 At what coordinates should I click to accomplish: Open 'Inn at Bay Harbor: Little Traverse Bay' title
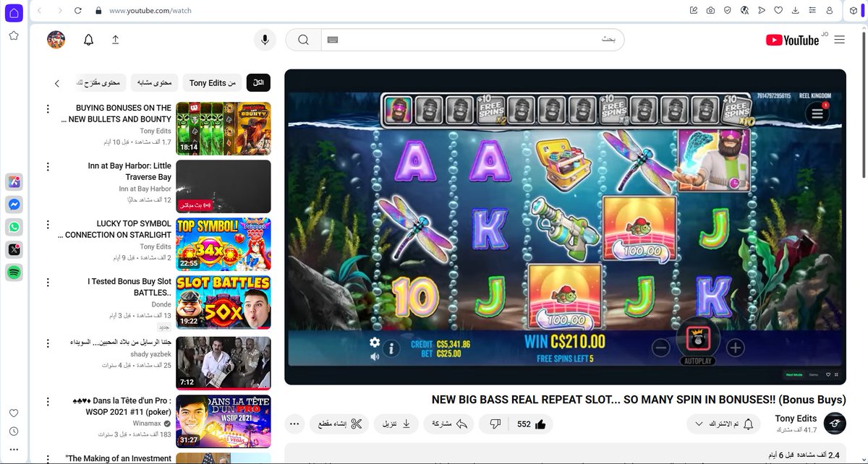point(129,171)
